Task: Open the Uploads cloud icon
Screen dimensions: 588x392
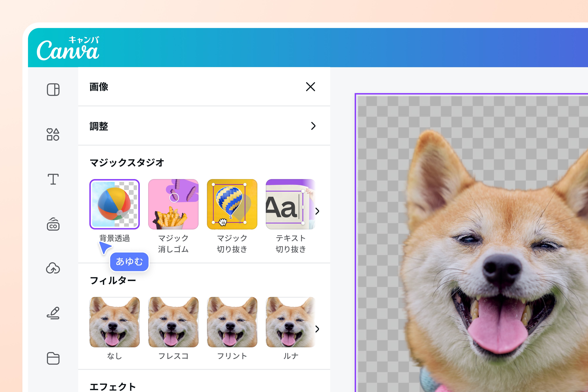Action: tap(53, 268)
